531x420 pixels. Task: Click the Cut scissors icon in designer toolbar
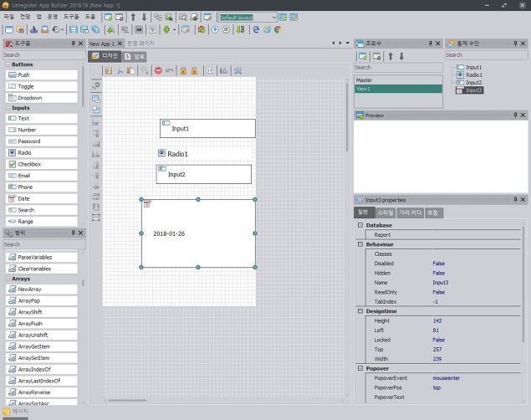tap(120, 71)
